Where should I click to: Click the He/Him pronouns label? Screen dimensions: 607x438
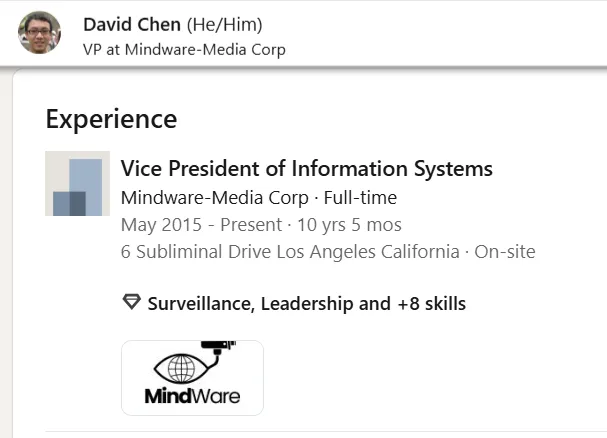225,24
